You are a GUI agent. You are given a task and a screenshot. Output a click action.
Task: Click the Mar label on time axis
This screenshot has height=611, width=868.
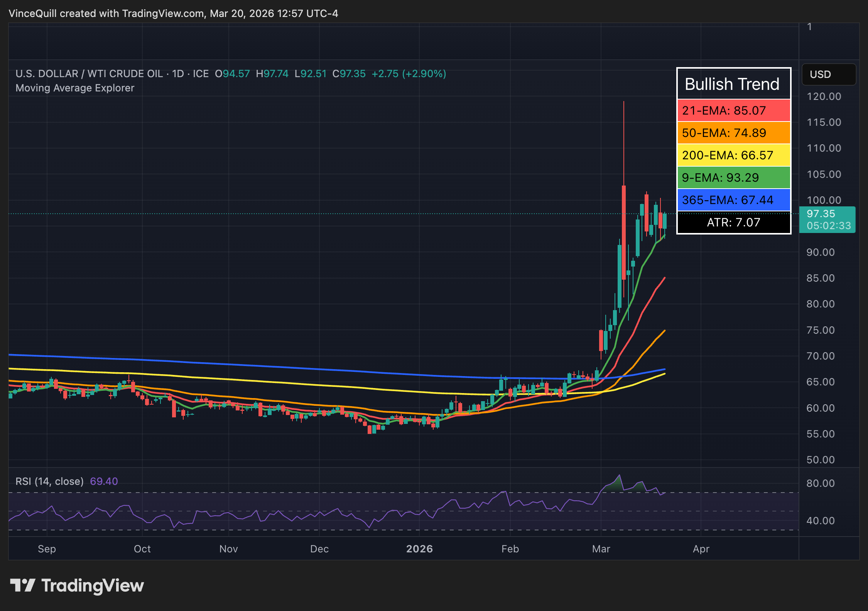pos(601,549)
